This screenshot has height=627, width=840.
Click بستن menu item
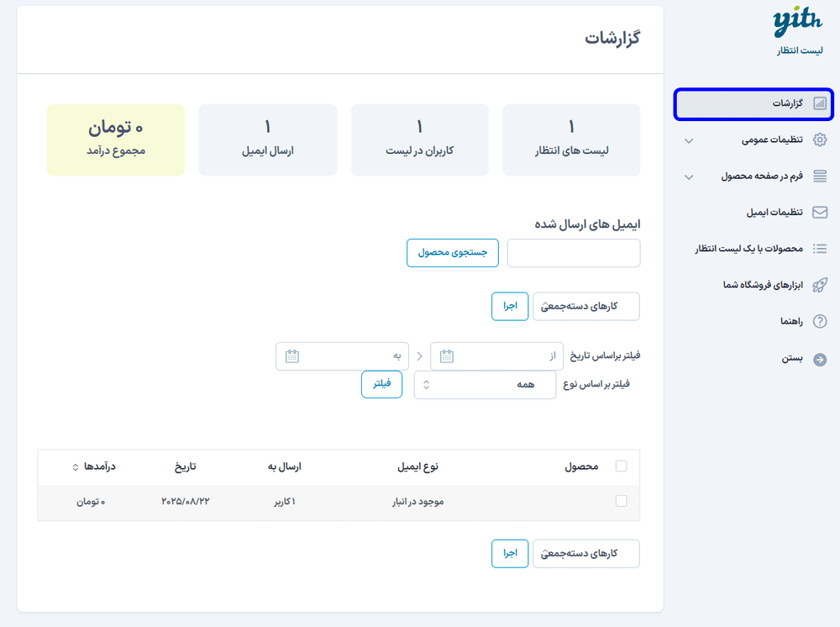(753, 359)
